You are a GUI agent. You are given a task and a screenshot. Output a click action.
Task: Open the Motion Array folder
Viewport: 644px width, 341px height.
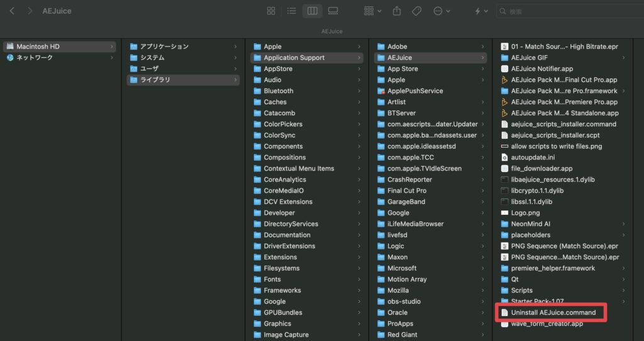430,279
